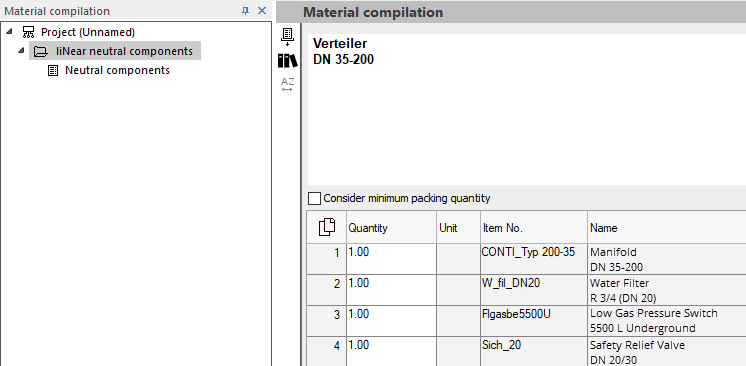Collapse the liNear neutral components node
The width and height of the screenshot is (746, 366).
(21, 50)
